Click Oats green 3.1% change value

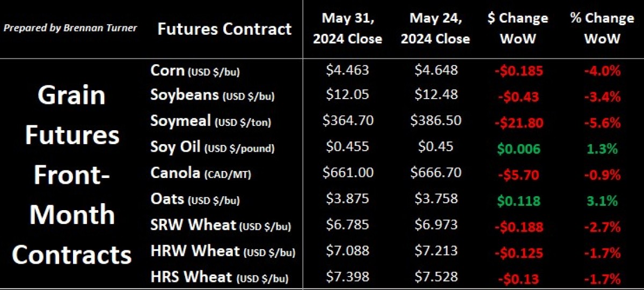coord(602,202)
